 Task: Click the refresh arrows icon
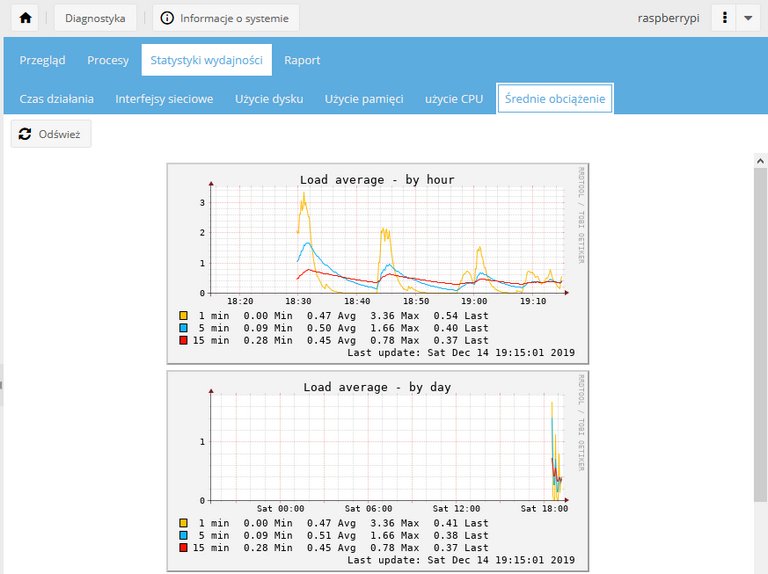(25, 134)
